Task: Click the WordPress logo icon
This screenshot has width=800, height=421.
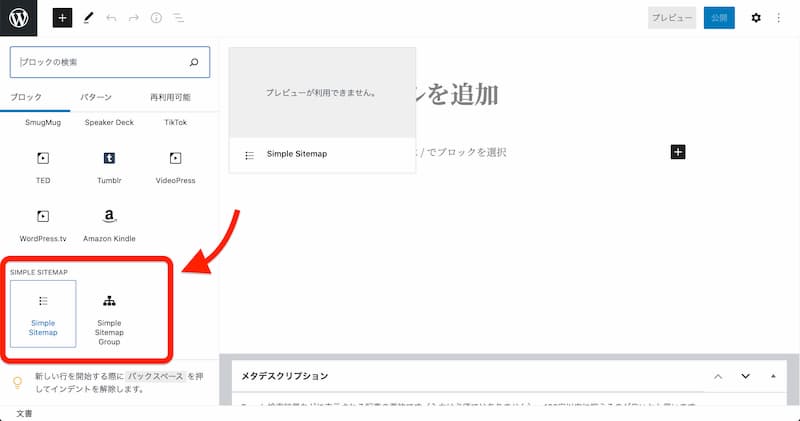Action: 18,18
